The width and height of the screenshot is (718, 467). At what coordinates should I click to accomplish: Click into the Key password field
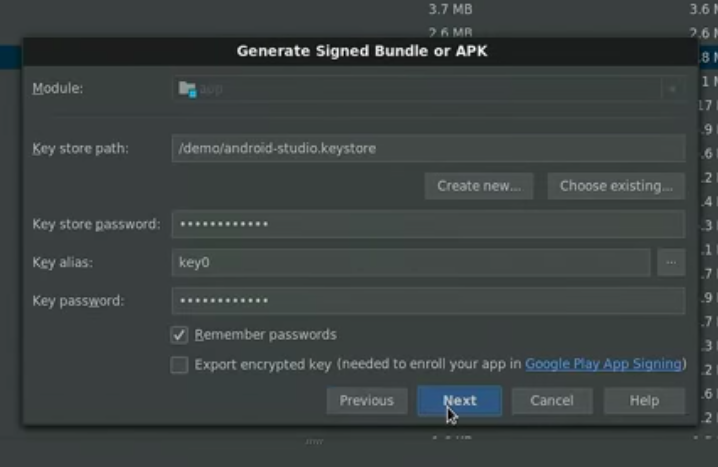428,300
